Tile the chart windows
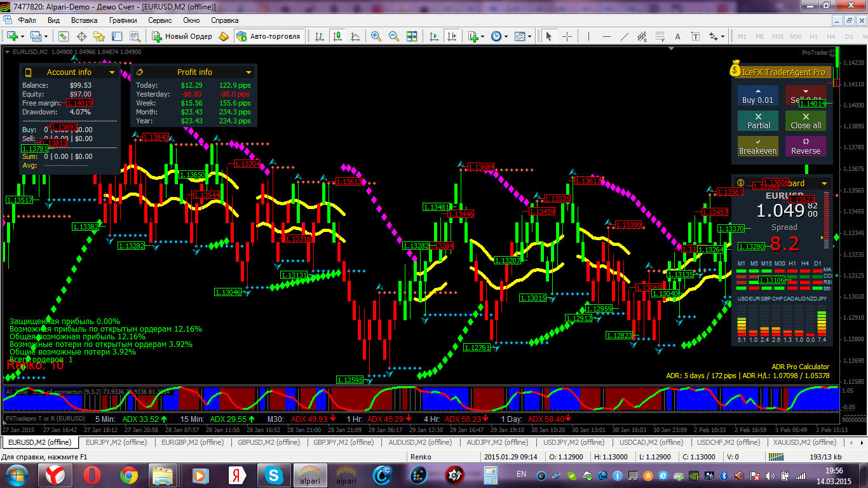Screen dimensions: 868x488 click(x=412, y=36)
